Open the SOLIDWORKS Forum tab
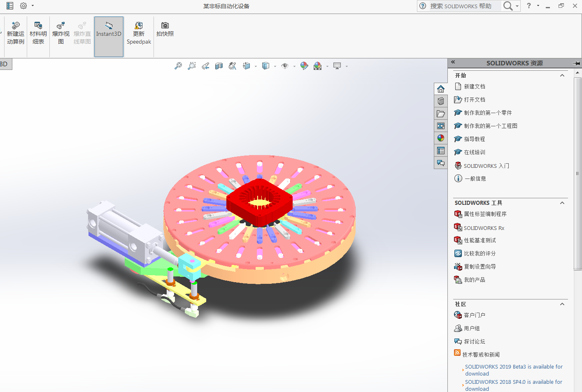582x392 pixels. click(x=441, y=163)
